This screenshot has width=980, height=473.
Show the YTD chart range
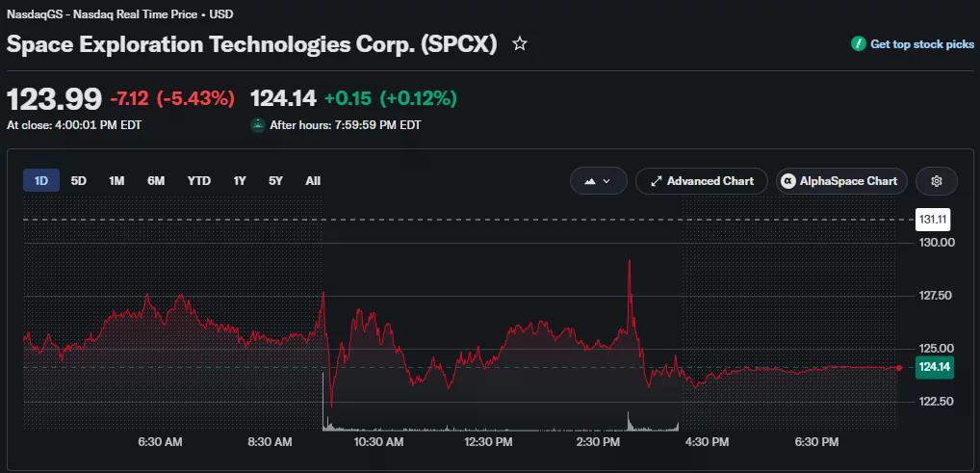tap(198, 181)
